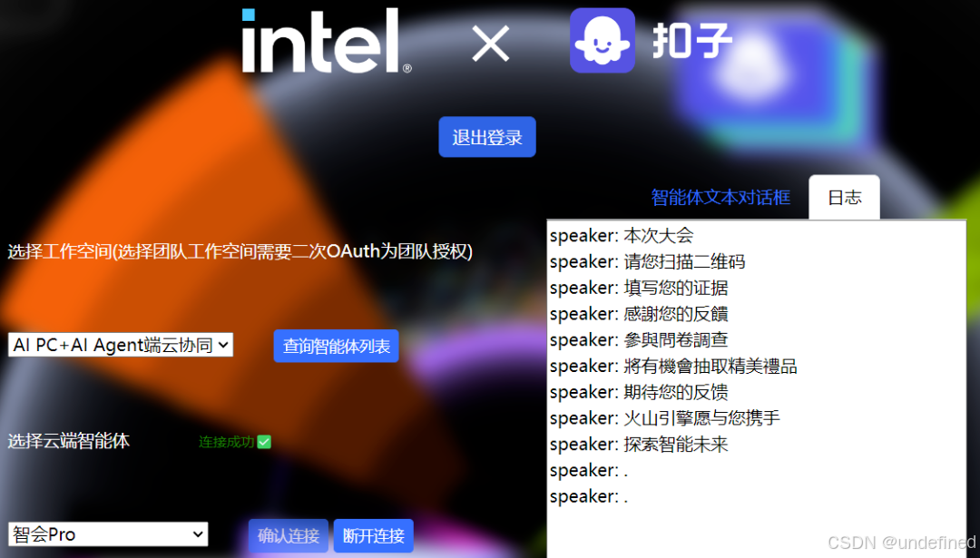Viewport: 980px width, 558px height.
Task: Select log line 'speaker: 將有機會抽取精美禮品'
Action: (x=673, y=367)
